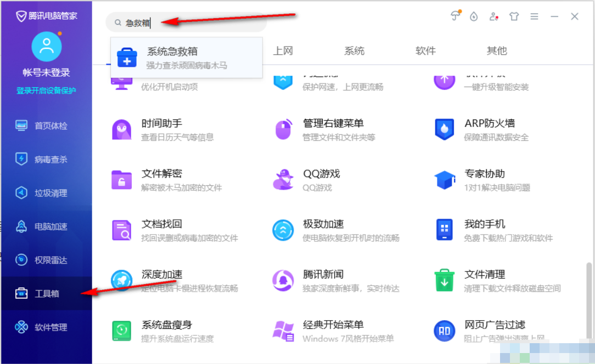
Task: Click the 系统盘瘦身 title text
Action: pyautogui.click(x=166, y=325)
